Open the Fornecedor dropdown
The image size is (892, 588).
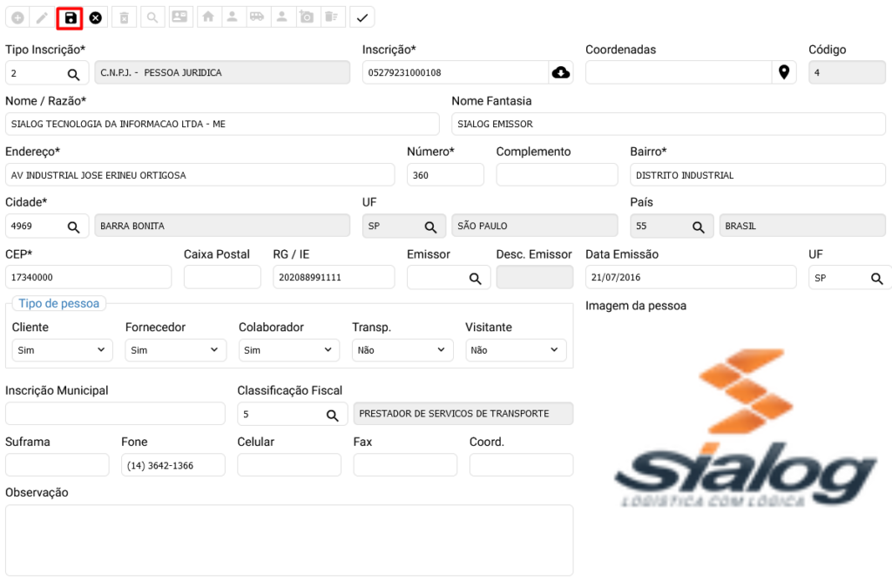click(175, 350)
